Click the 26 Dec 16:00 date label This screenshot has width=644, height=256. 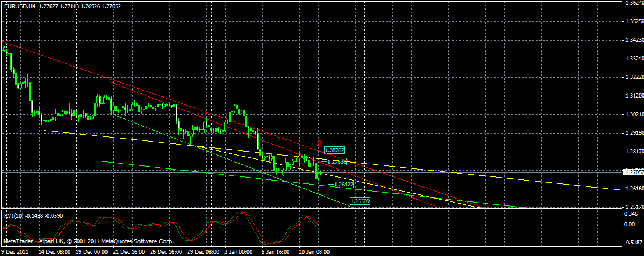point(165,251)
